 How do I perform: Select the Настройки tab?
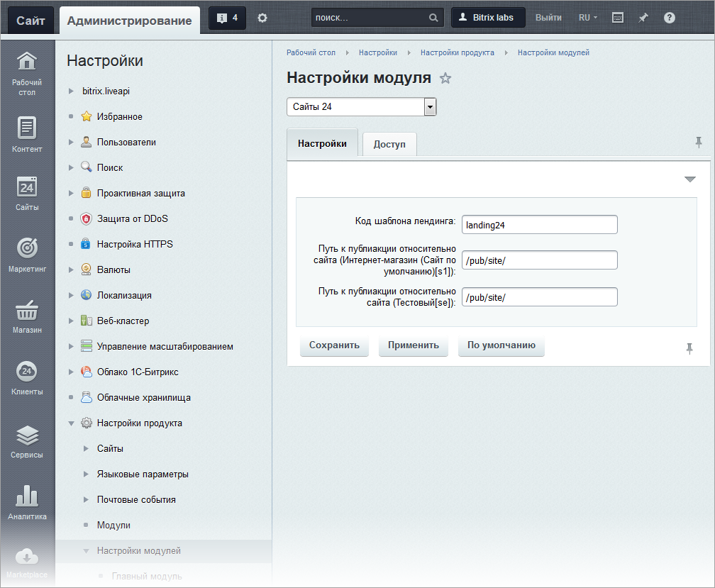coord(322,143)
